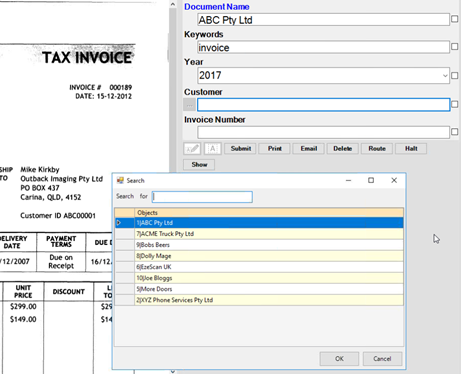Click 'DATE: 15-12-2012' on the invoice

[103, 96]
